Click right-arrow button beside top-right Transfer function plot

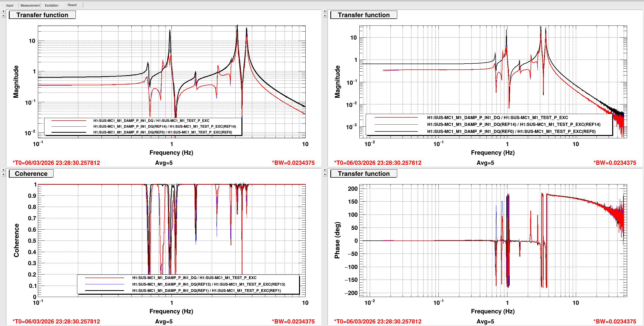(x=325, y=11)
